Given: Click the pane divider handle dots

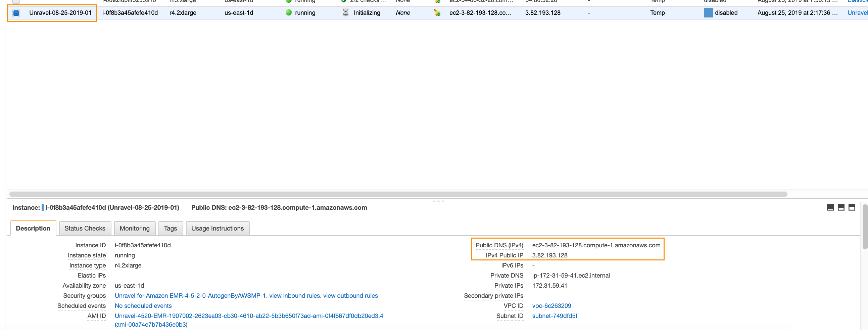Looking at the screenshot, I should [438, 201].
